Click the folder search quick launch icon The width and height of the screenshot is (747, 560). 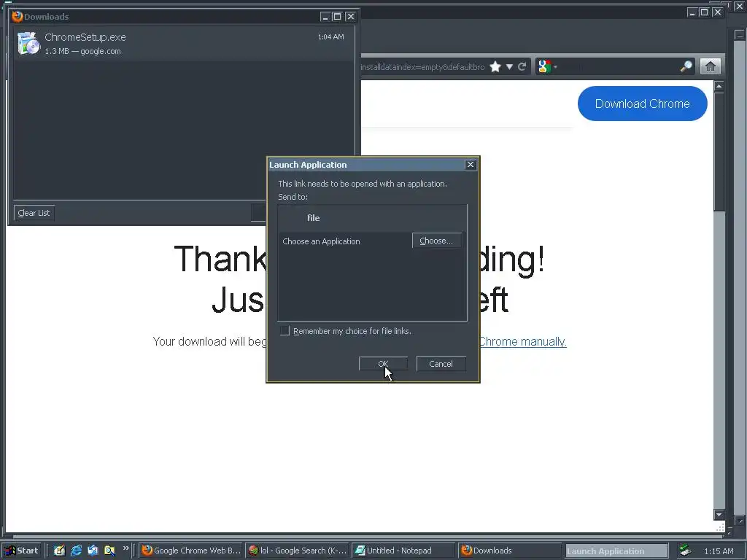tap(109, 551)
